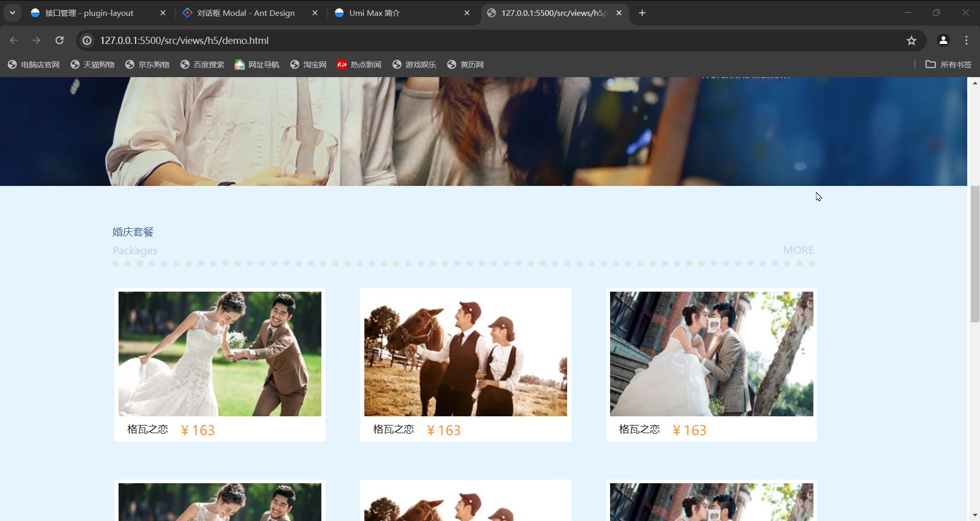Open the 淘宝网 bookmark
This screenshot has width=980, height=521.
click(309, 64)
